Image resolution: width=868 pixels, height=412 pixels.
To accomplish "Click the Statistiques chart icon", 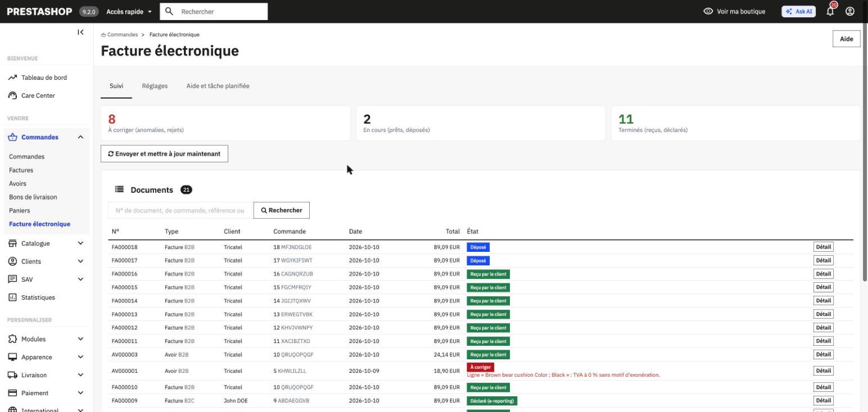I will click(12, 297).
